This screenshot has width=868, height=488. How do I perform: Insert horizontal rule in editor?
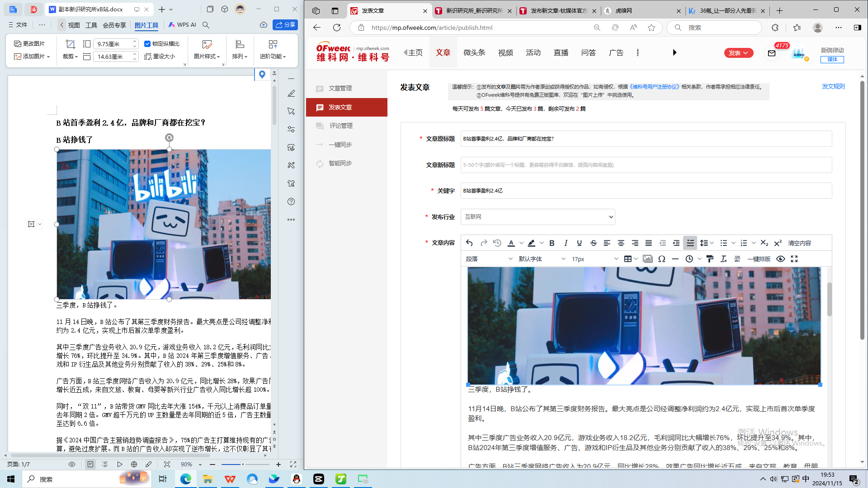(675, 259)
